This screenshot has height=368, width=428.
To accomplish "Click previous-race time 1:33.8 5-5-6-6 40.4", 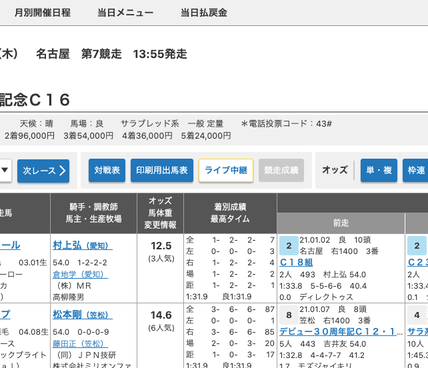I will [x=323, y=286].
